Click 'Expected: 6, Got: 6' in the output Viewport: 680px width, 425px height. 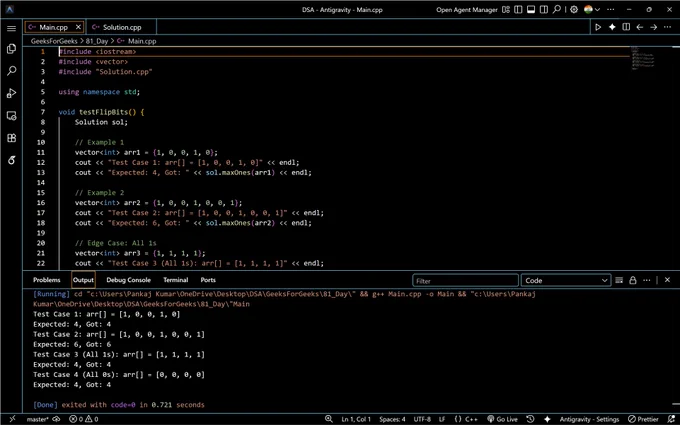[72, 344]
